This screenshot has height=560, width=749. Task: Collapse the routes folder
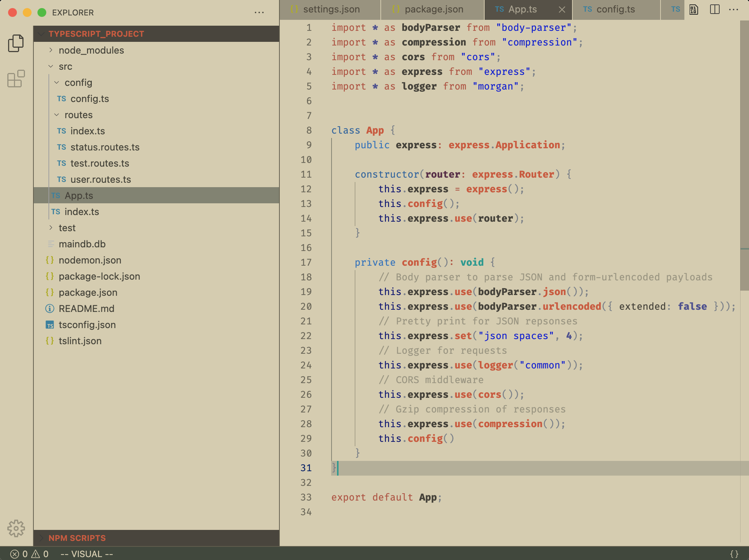(x=156, y=115)
